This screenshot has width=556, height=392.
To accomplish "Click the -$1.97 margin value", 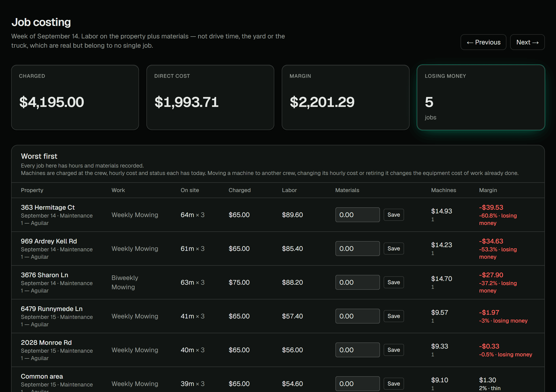I will click(x=489, y=312).
